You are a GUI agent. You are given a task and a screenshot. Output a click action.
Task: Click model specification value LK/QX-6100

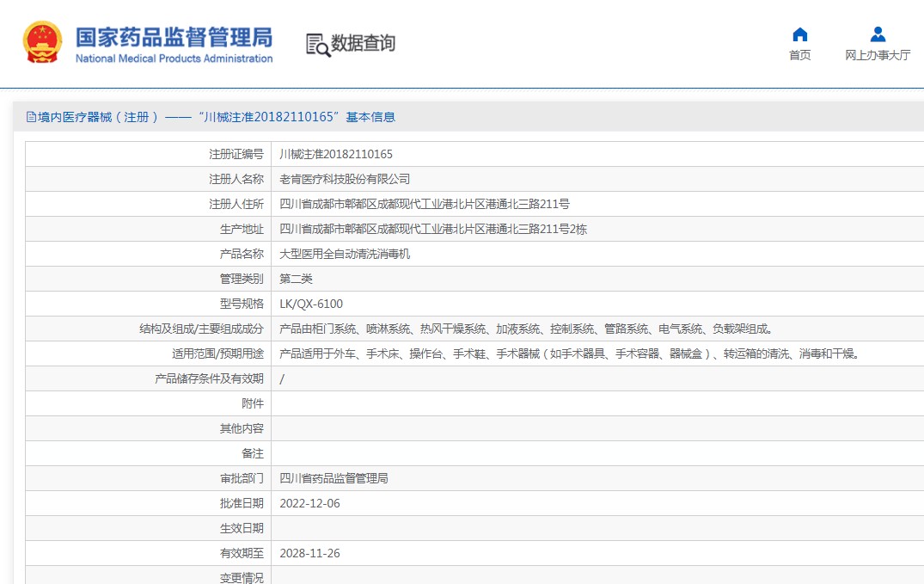point(311,304)
